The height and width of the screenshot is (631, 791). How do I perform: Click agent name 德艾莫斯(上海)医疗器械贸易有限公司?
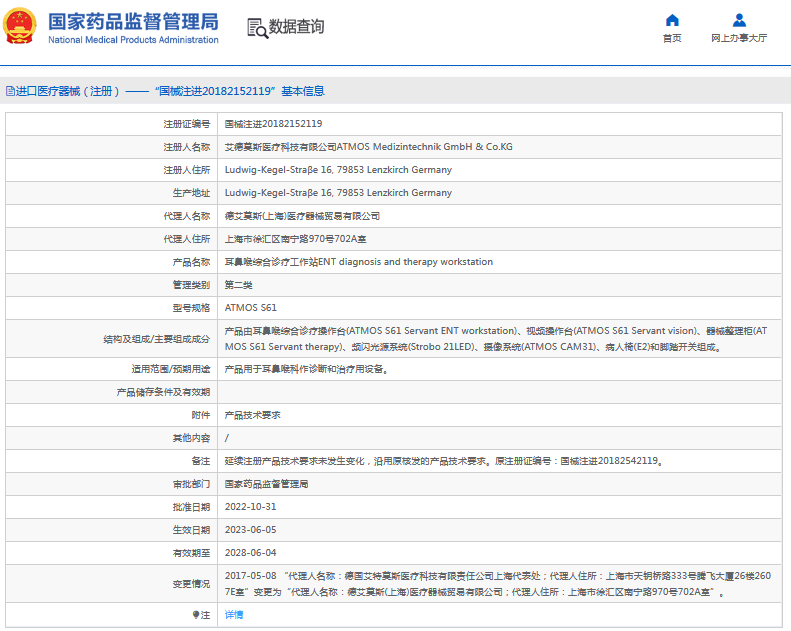click(x=302, y=216)
